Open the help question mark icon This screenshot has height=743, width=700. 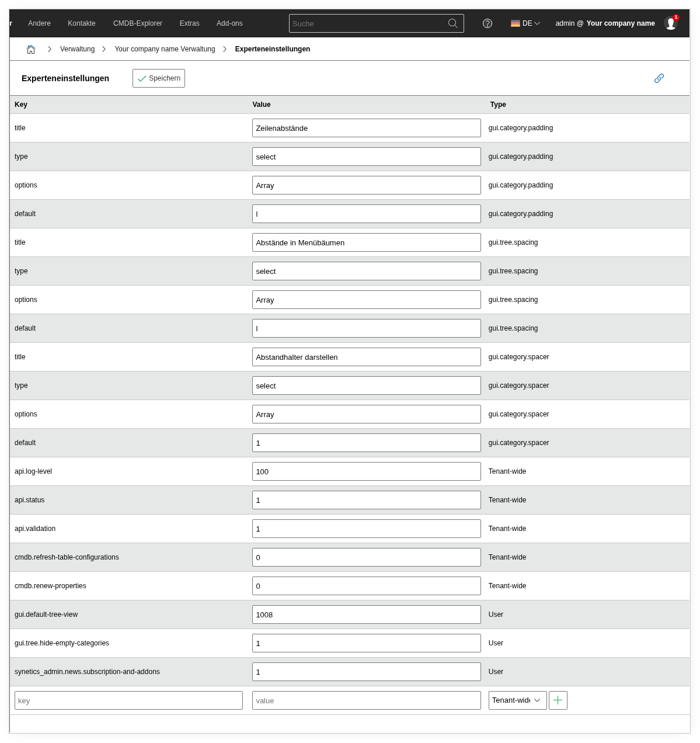pos(487,23)
